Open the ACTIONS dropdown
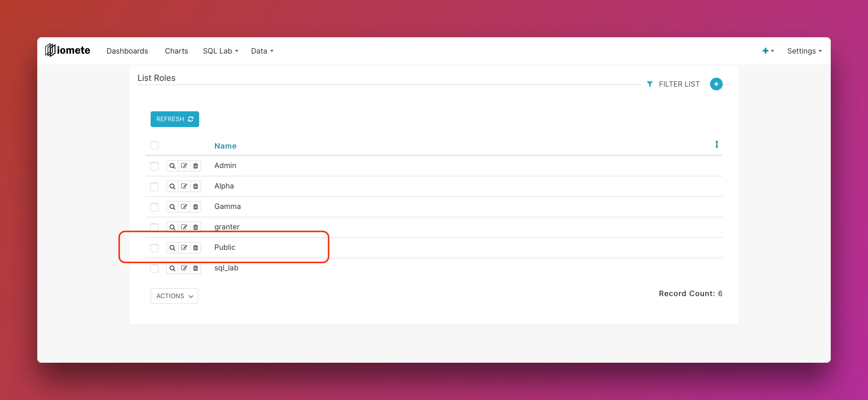 point(174,296)
